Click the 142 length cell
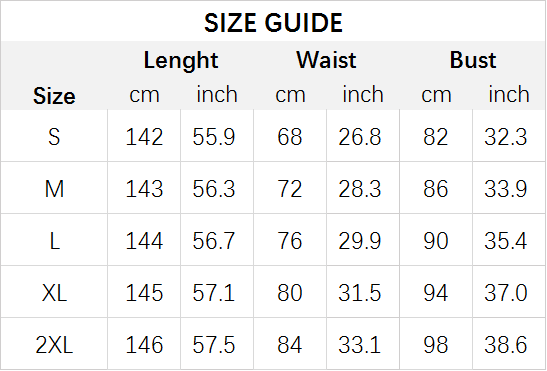547x371 pixels. coord(144,136)
